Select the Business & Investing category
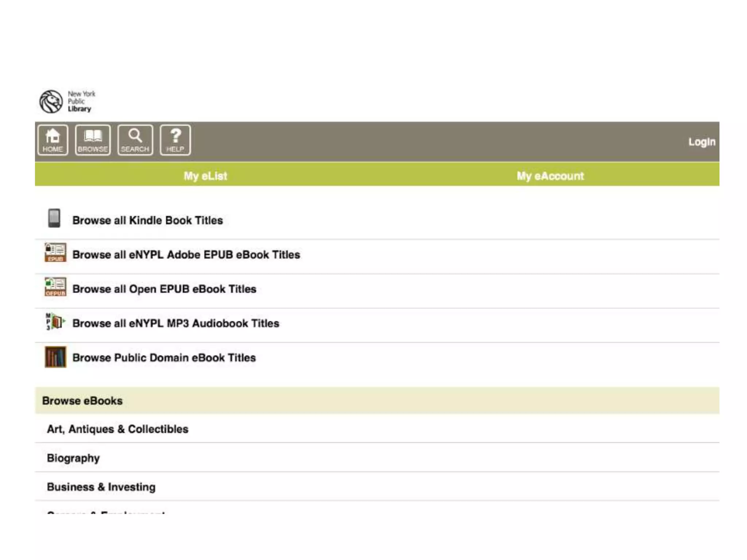The image size is (747, 560). [x=101, y=487]
